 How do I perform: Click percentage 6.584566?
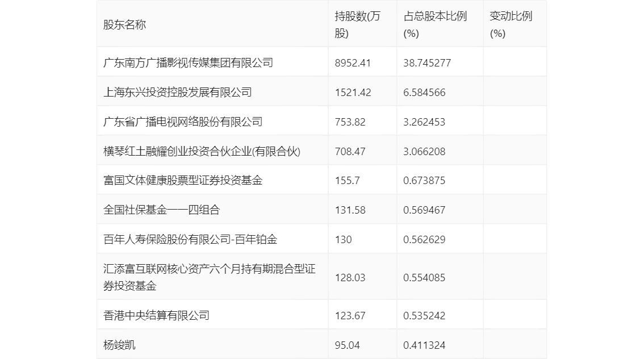pyautogui.click(x=424, y=93)
